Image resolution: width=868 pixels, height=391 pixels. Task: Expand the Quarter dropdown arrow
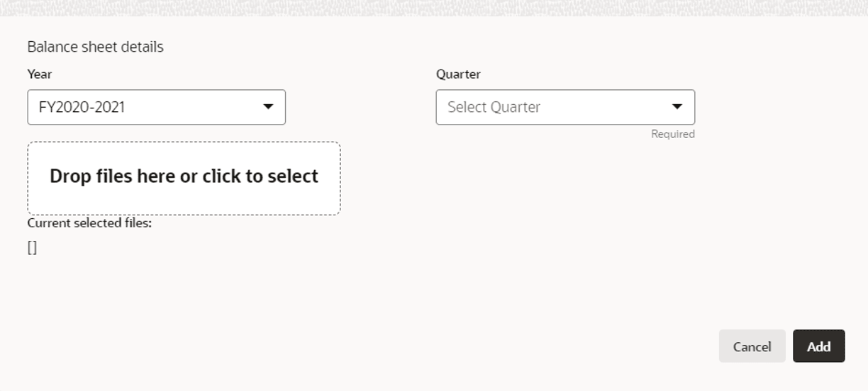(677, 107)
